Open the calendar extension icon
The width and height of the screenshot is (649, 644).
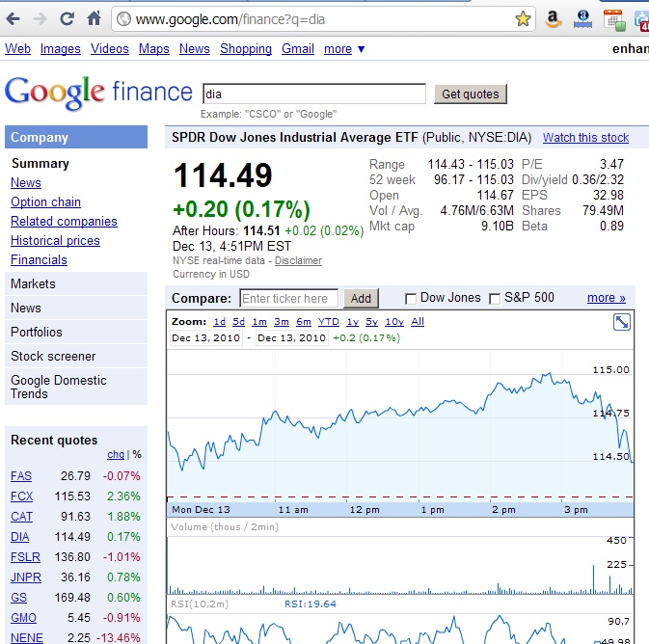tap(614, 20)
